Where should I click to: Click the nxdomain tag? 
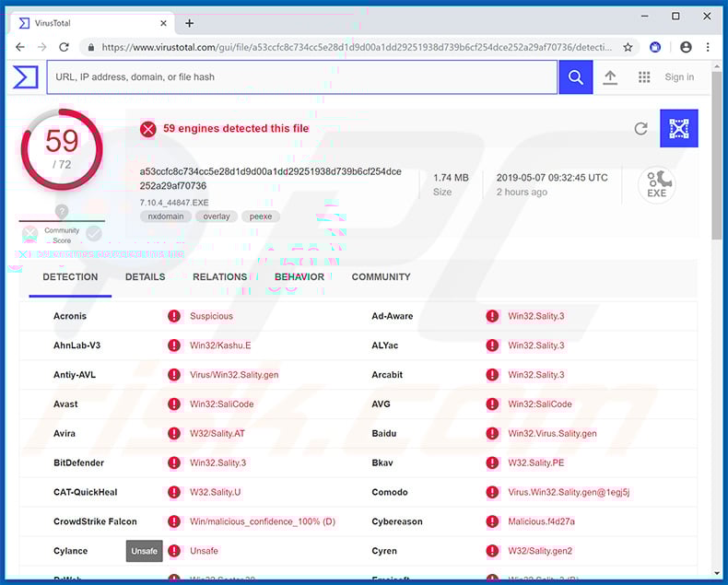166,216
